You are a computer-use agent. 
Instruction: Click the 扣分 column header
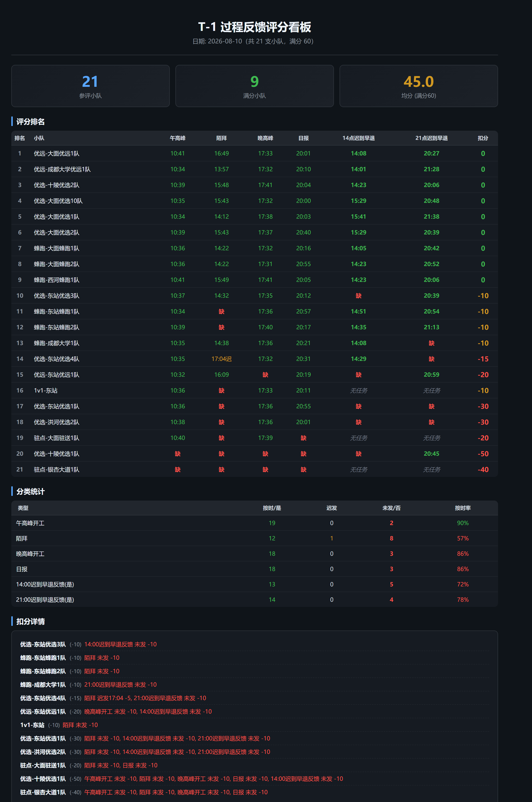pyautogui.click(x=483, y=138)
